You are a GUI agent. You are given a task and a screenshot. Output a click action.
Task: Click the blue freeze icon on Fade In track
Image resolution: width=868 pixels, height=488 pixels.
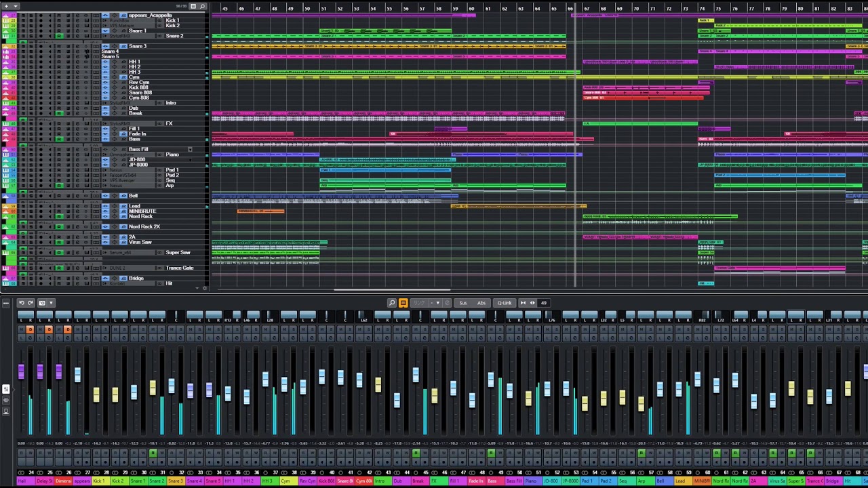click(123, 134)
